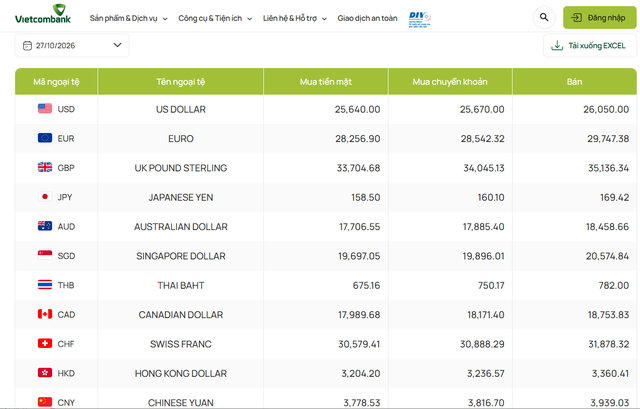Click the Mua tiền mặt column header
The width and height of the screenshot is (640, 409).
tap(326, 82)
